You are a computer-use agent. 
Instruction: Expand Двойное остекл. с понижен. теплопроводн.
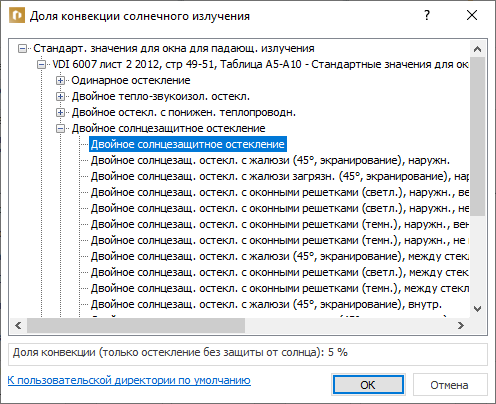(60, 113)
